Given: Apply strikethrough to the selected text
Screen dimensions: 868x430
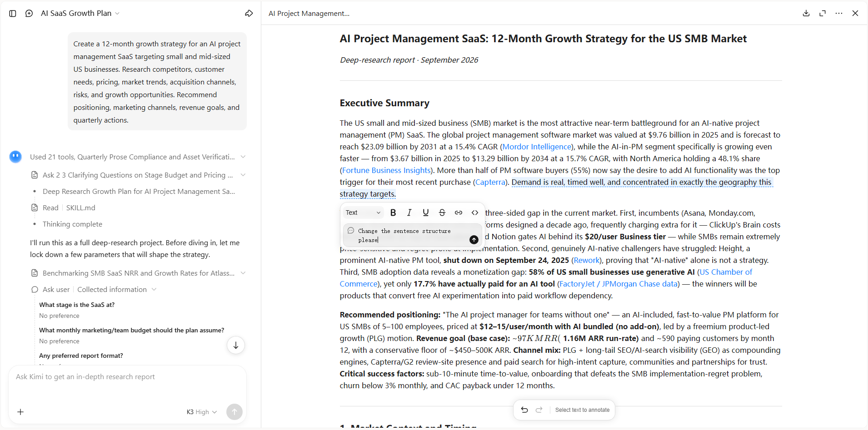Looking at the screenshot, I should pos(442,213).
